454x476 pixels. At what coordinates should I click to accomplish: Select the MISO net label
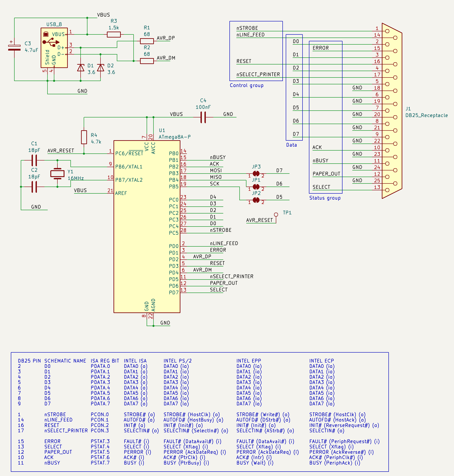coord(216,177)
